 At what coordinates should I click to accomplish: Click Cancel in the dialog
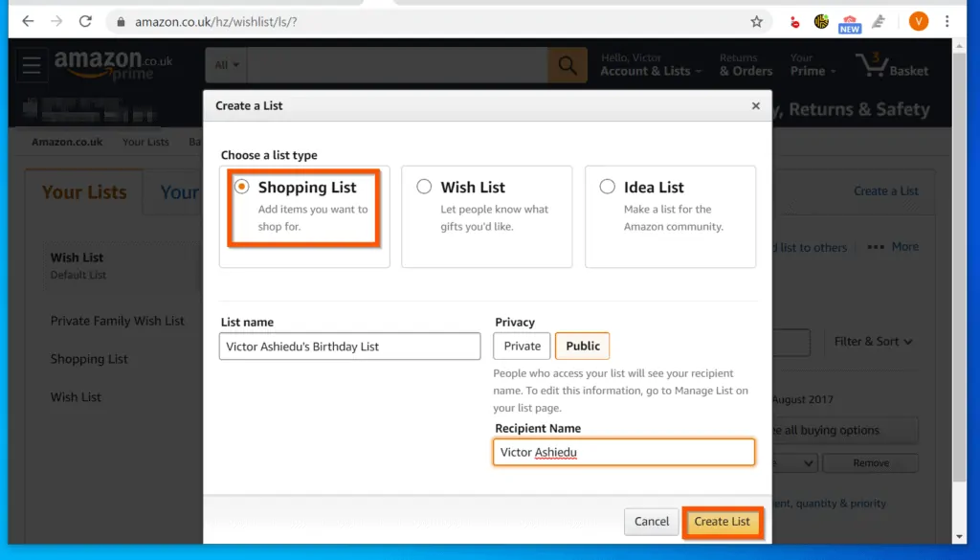click(x=651, y=522)
